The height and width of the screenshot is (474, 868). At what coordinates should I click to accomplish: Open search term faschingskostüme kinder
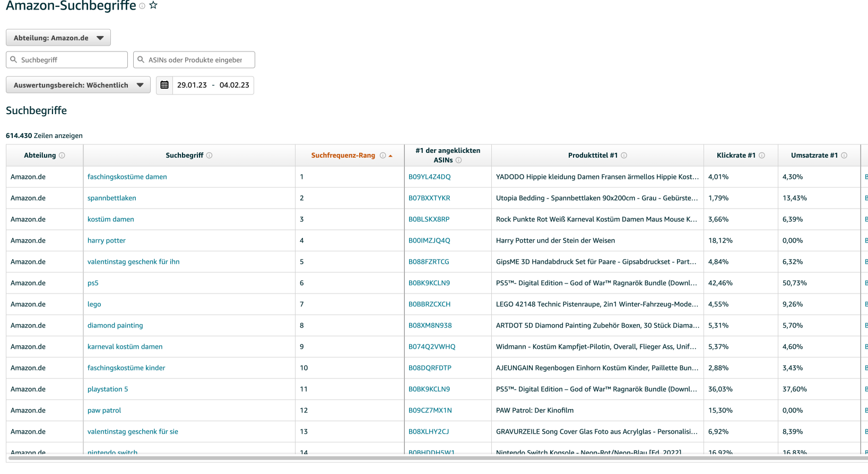point(126,368)
